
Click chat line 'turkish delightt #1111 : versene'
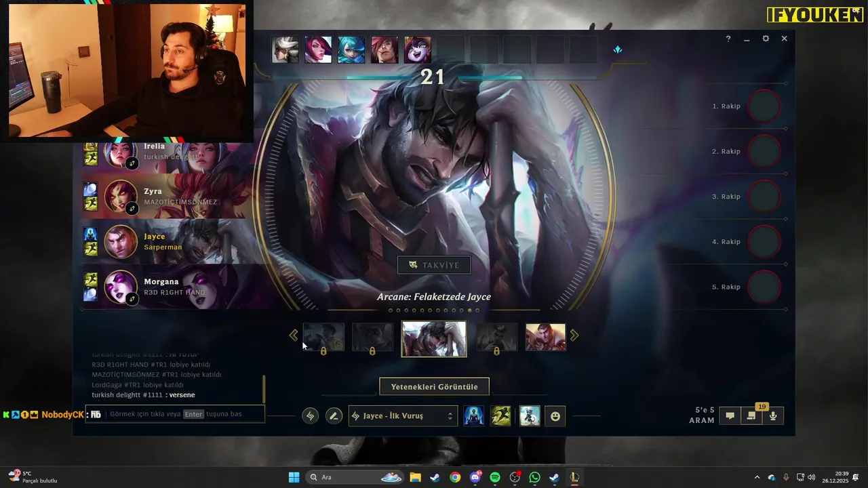click(x=143, y=395)
